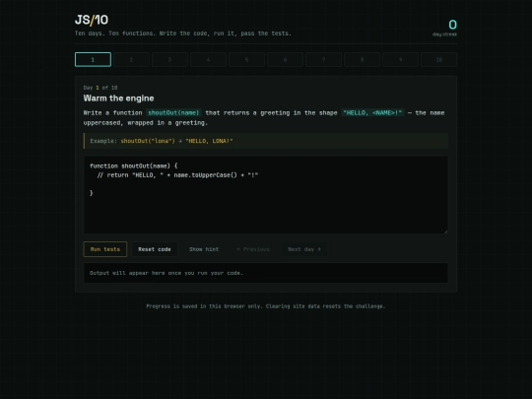This screenshot has height=399, width=532.
Task: Select day 3 tab
Action: [169, 60]
